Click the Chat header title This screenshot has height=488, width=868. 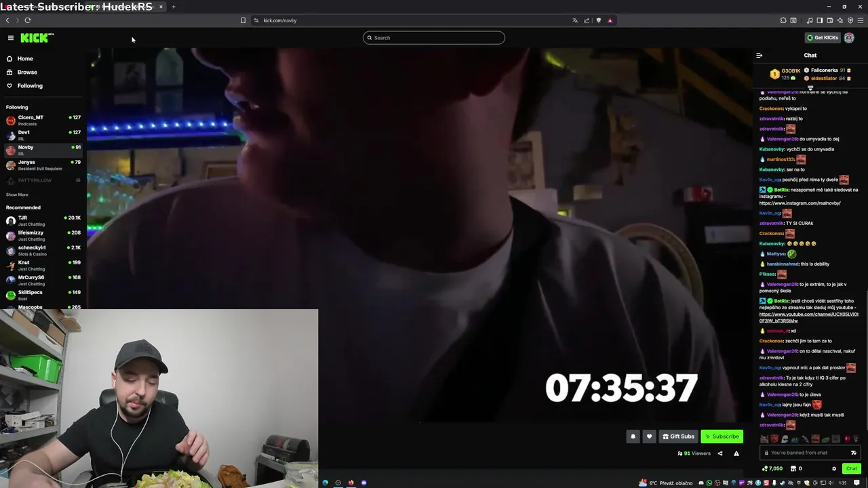810,56
